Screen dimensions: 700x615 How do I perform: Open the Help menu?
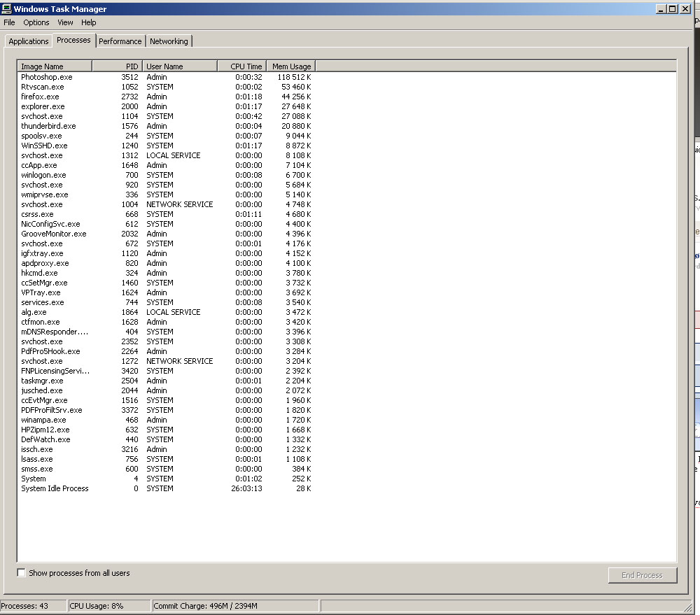[x=88, y=22]
